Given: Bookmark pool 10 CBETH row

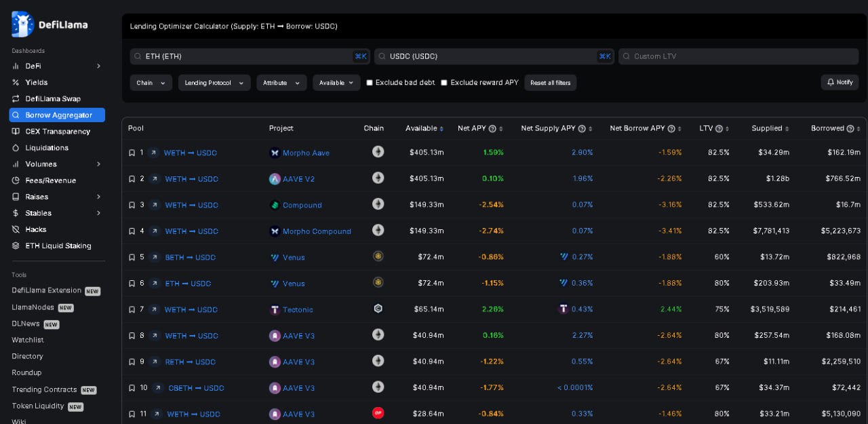Looking at the screenshot, I should point(132,388).
